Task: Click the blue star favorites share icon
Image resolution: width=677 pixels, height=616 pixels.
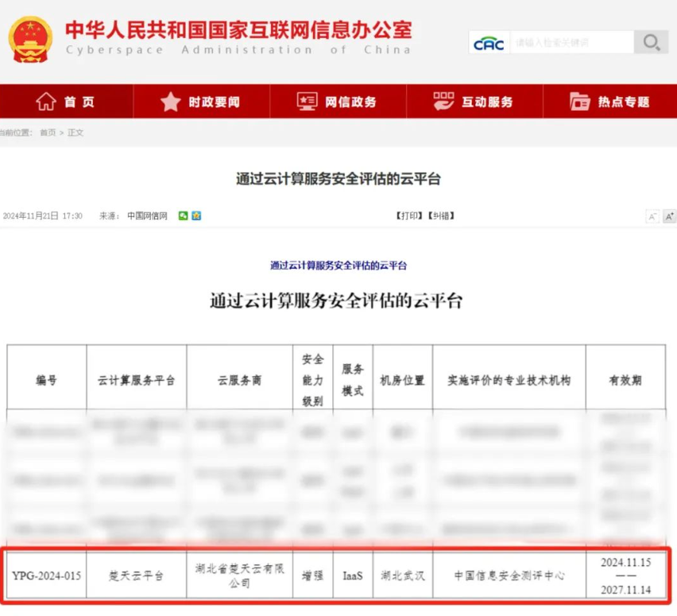Action: coord(196,215)
